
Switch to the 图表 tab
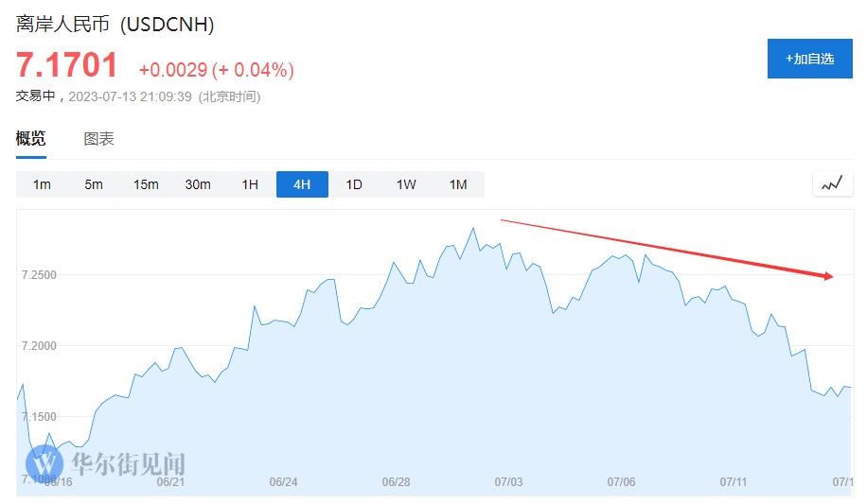point(99,139)
